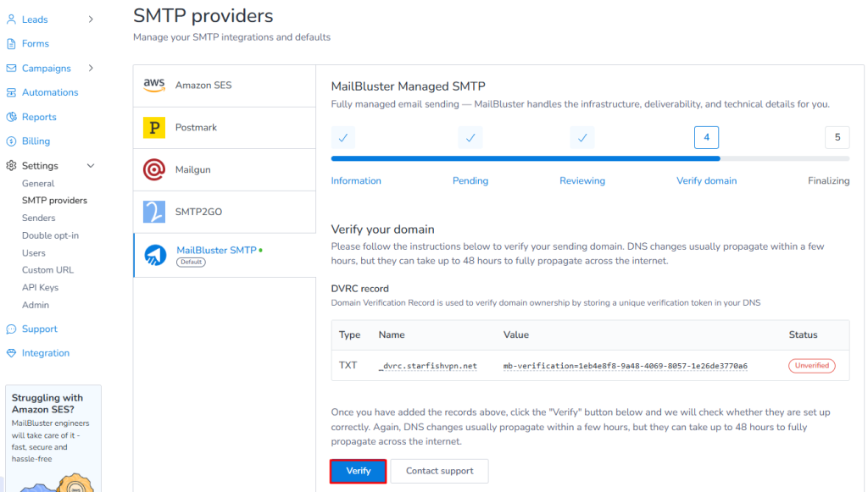Image resolution: width=868 pixels, height=492 pixels.
Task: Select the SMTP2GO provider
Action: (x=224, y=212)
